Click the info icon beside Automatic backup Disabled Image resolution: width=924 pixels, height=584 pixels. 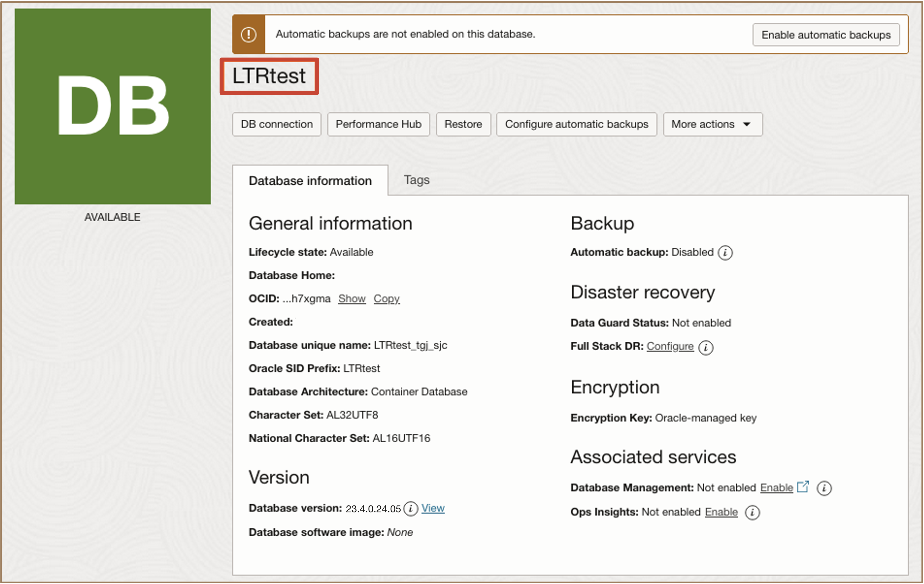(725, 252)
